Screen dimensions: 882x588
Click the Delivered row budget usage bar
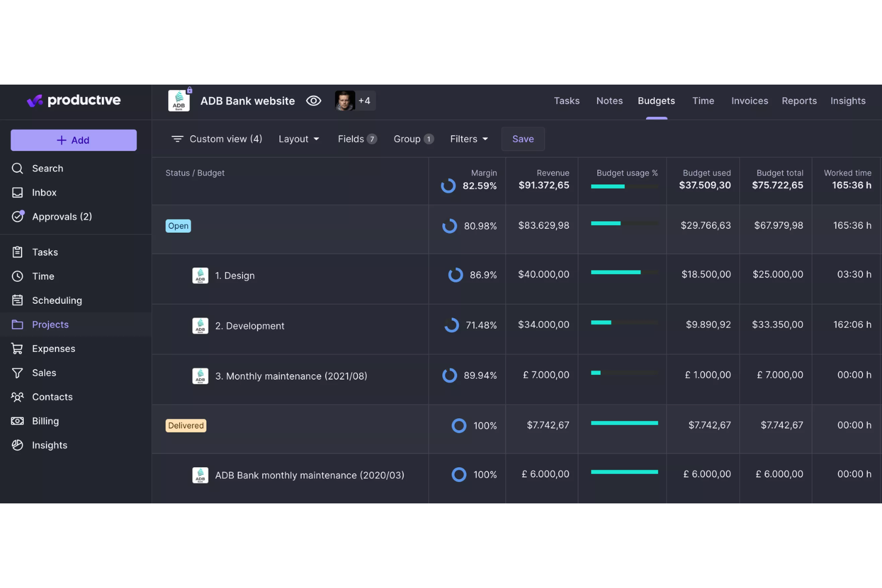coord(625,423)
